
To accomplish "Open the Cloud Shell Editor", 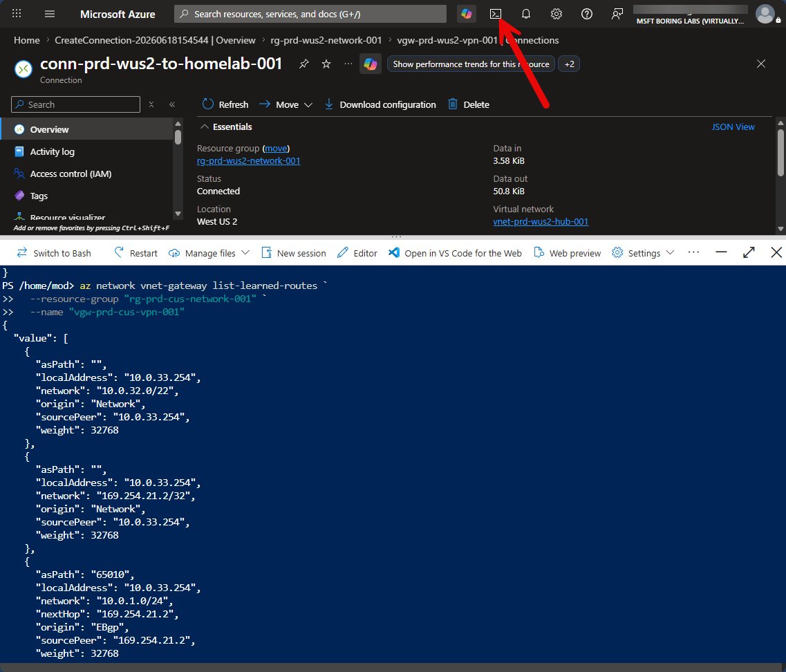I will point(357,253).
